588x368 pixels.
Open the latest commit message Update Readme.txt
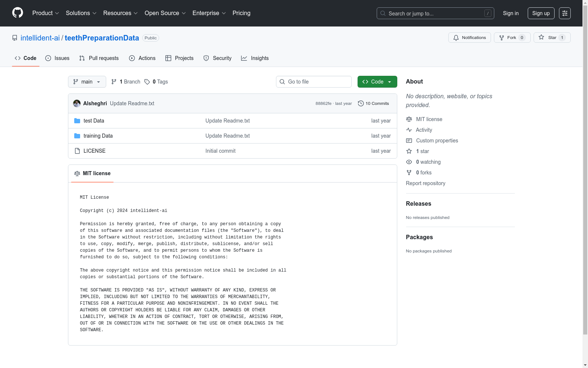[x=132, y=103]
